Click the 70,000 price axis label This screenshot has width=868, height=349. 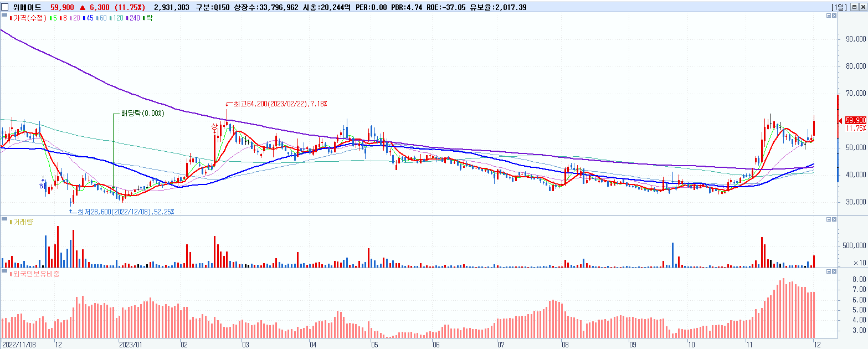(x=855, y=94)
